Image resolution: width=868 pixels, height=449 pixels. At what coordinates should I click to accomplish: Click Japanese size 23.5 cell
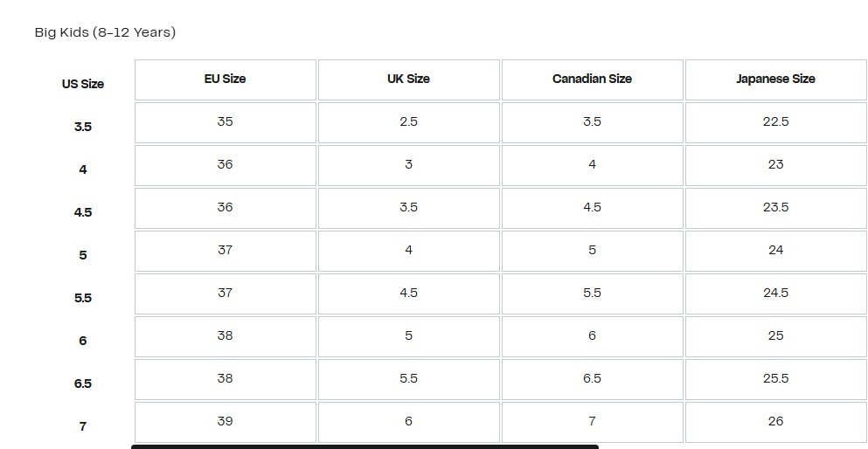[775, 207]
